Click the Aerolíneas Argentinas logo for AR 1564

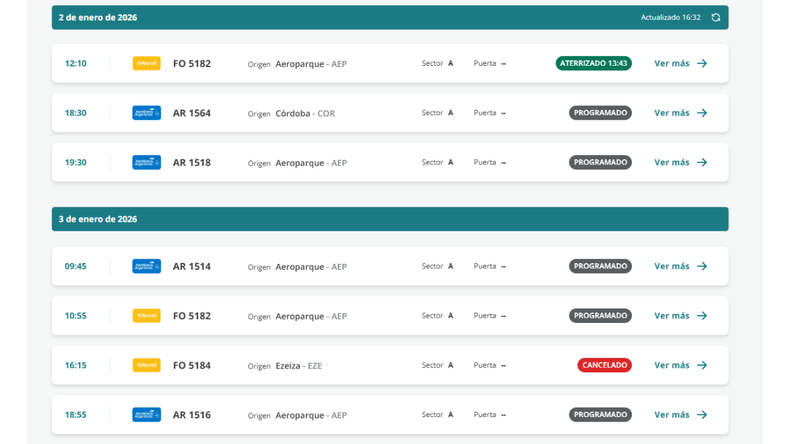[x=146, y=113]
